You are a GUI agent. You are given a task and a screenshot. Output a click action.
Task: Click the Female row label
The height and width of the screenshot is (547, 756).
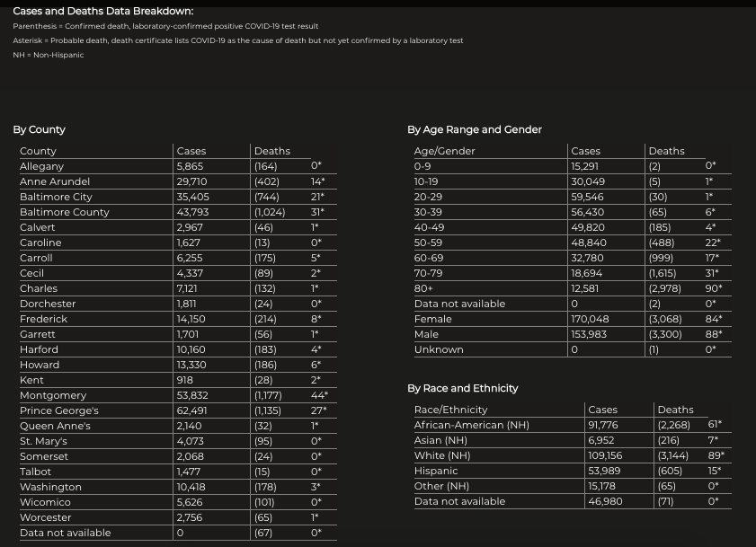(x=432, y=319)
